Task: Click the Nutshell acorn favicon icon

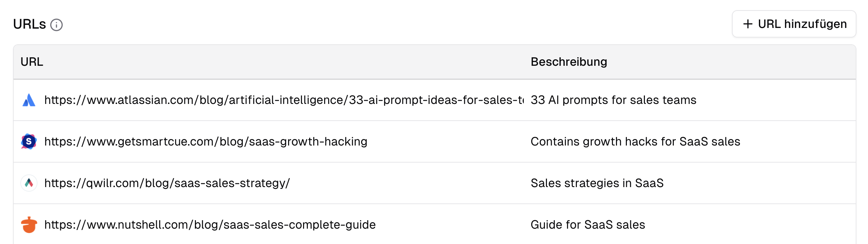Action: point(29,225)
